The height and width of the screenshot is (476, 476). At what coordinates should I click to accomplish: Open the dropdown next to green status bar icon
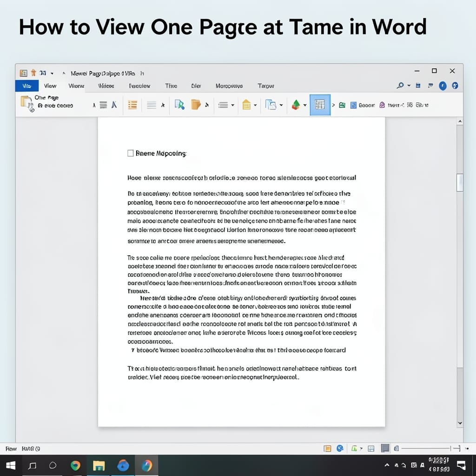click(361, 449)
